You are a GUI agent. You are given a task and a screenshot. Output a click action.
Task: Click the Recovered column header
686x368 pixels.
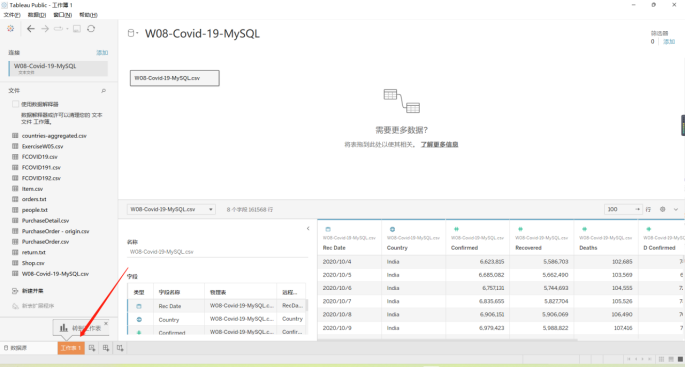point(528,248)
